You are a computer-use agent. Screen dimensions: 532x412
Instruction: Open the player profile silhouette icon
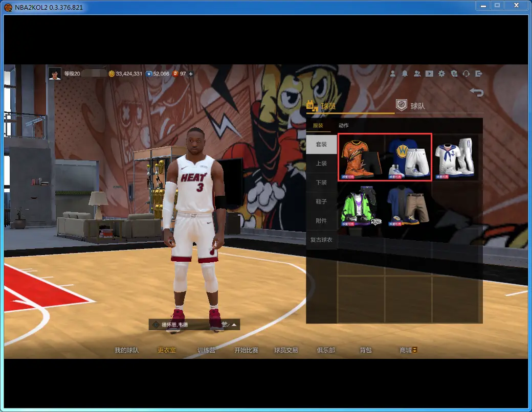click(392, 74)
